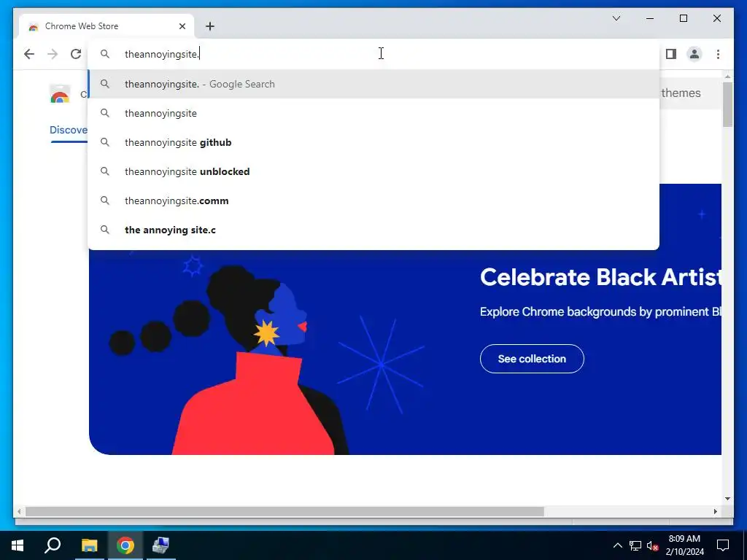Open the computer utility app on taskbar
747x560 pixels.
160,545
